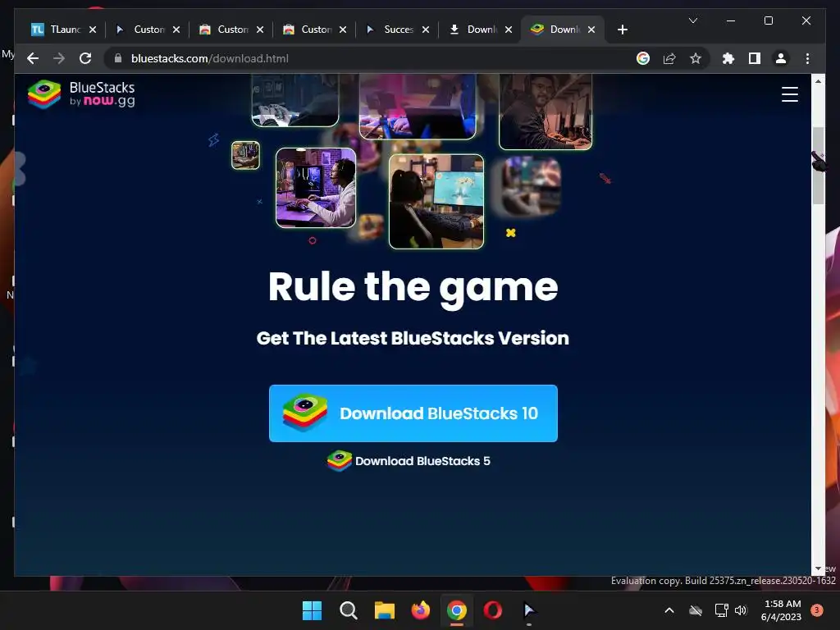Click the gamer with purple lighting photo
Screen dimensions: 840x630
tap(316, 188)
